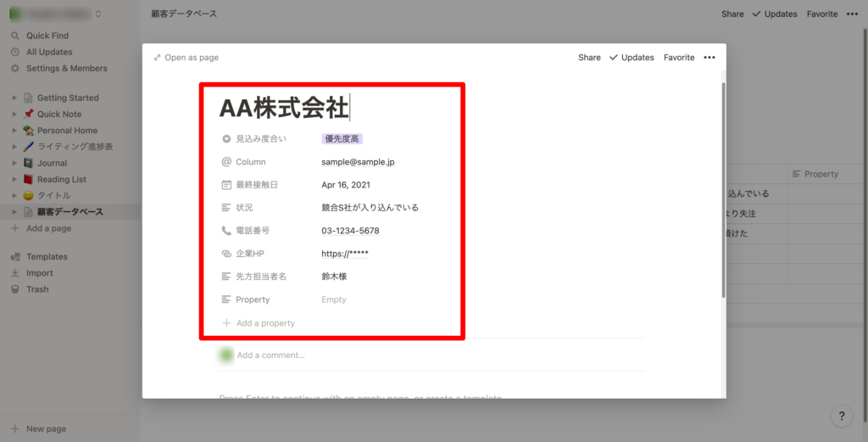Image resolution: width=868 pixels, height=442 pixels.
Task: Click Favorite in the modal header
Action: [x=679, y=58]
